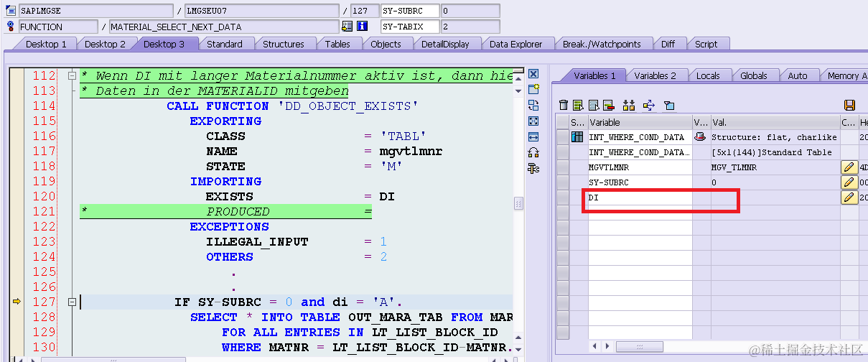The width and height of the screenshot is (868, 362).
Task: Click the yellow boxes with arrows icon
Action: tap(630, 106)
